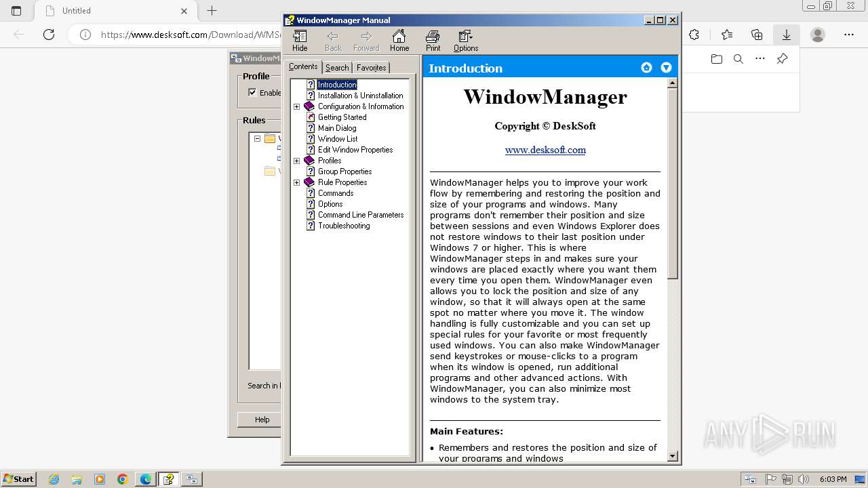Expand the Profiles book node

tap(296, 161)
